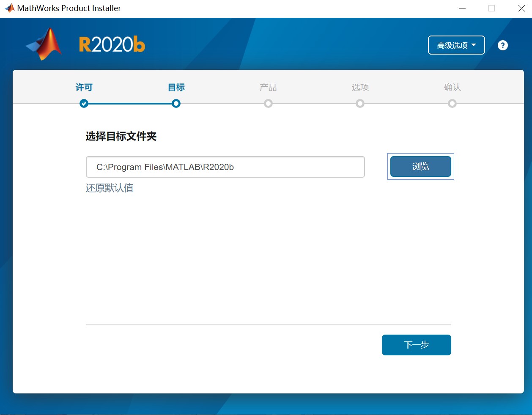Screen dimensions: 532x415
Task: Select the 产品 step tab
Action: pos(268,87)
